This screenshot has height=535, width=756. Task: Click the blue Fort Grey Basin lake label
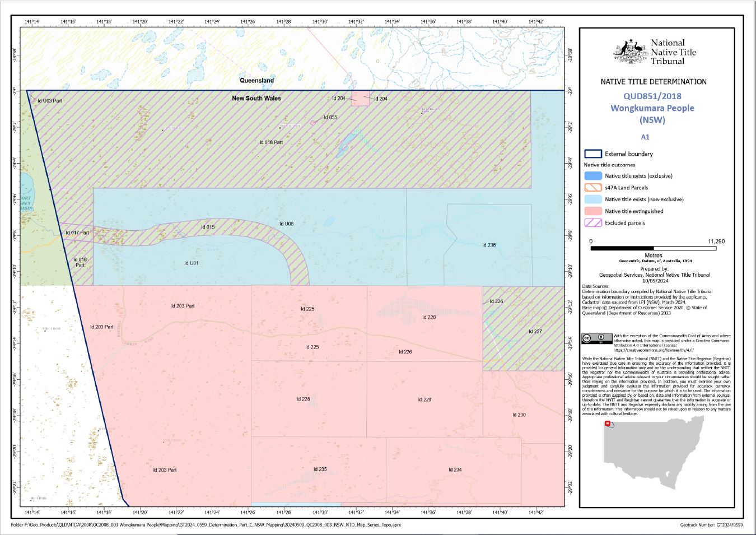pos(27,203)
